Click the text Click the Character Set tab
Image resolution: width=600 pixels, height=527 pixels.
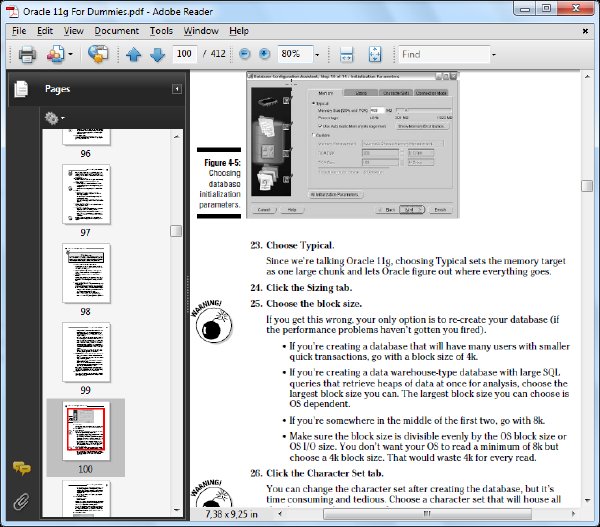pyautogui.click(x=325, y=473)
